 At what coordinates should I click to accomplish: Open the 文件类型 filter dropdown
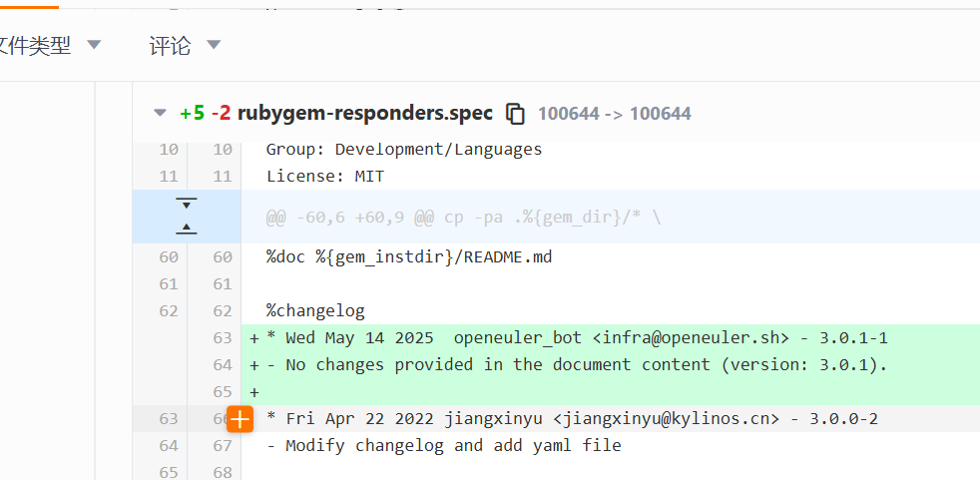click(50, 45)
